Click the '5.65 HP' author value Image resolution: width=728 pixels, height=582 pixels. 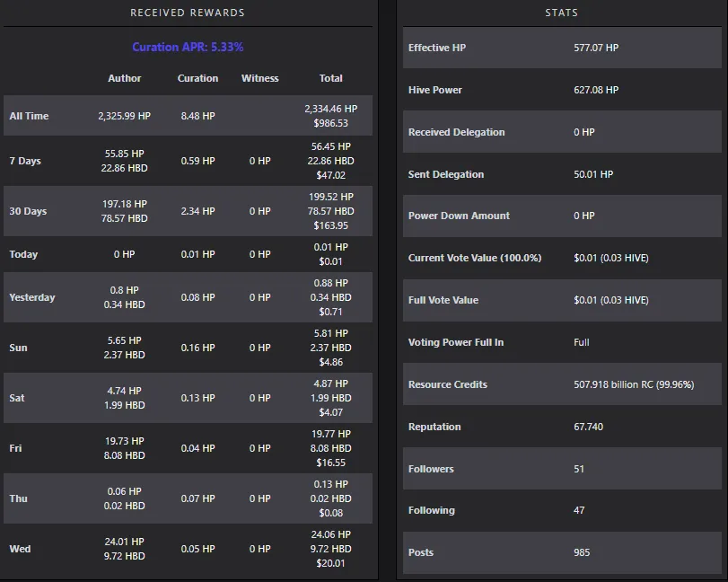(125, 340)
